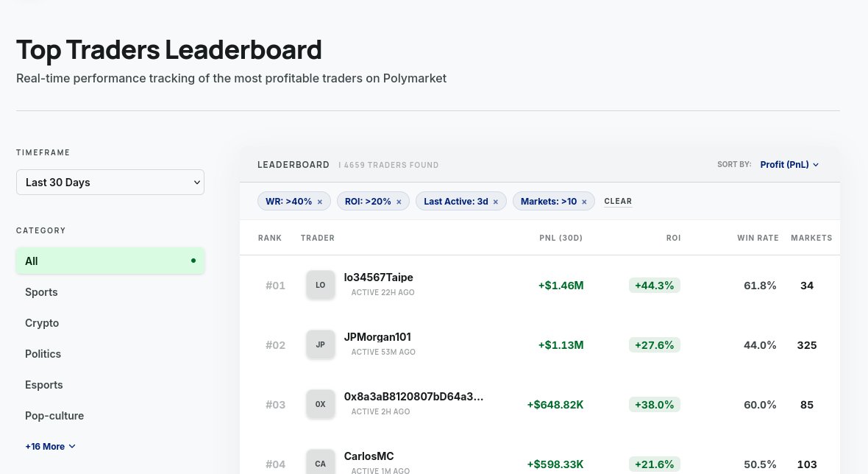Open trader CarlosMC profile
The image size is (868, 474).
(369, 456)
